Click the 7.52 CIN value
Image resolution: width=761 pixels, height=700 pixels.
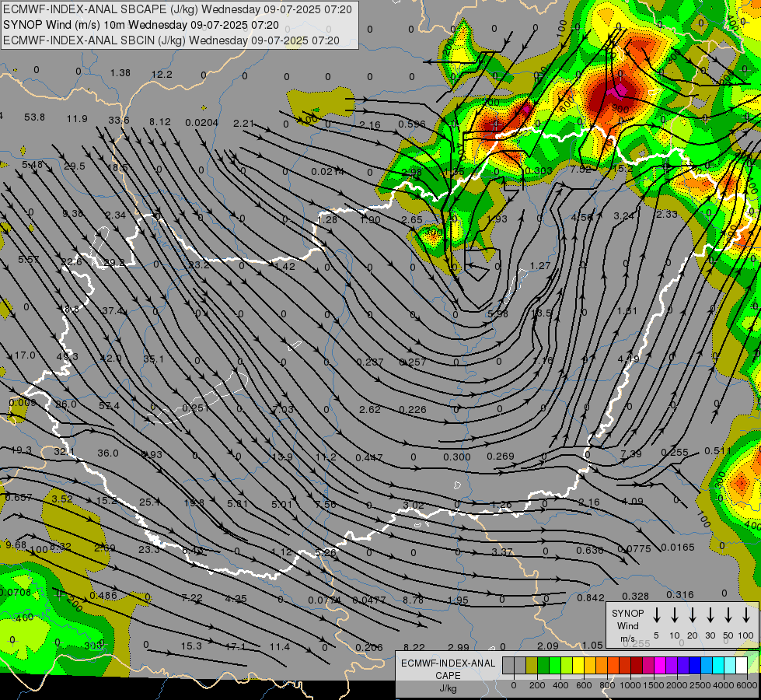pos(581,169)
